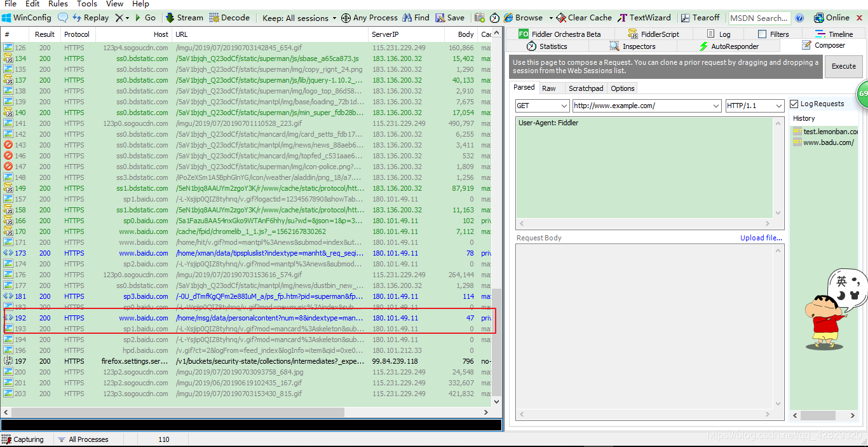868x447 pixels.
Task: Select the Options composer sub-tab
Action: click(623, 88)
